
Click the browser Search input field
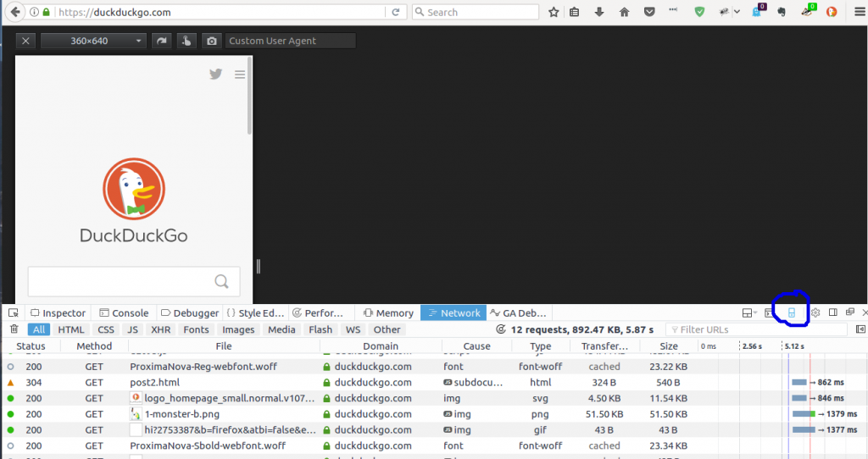pyautogui.click(x=476, y=12)
